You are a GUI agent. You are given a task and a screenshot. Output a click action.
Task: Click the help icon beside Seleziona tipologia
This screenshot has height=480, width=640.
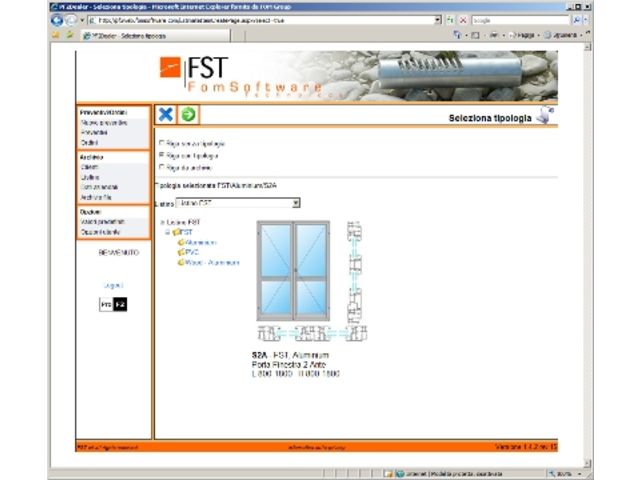click(x=545, y=116)
